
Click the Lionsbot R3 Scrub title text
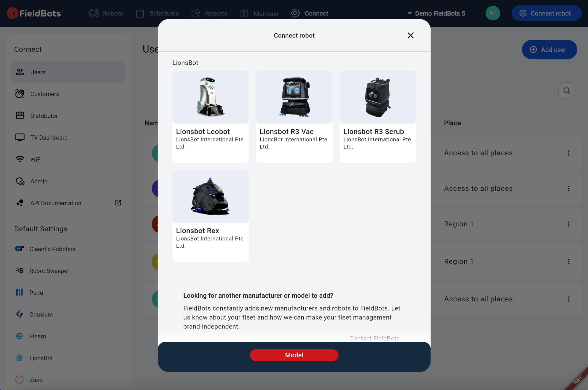tap(373, 132)
